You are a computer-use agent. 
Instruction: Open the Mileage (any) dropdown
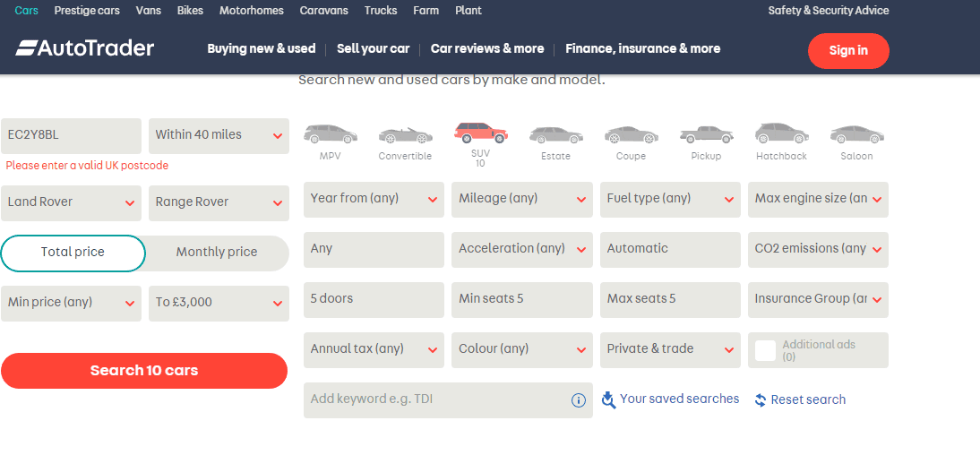coord(522,200)
